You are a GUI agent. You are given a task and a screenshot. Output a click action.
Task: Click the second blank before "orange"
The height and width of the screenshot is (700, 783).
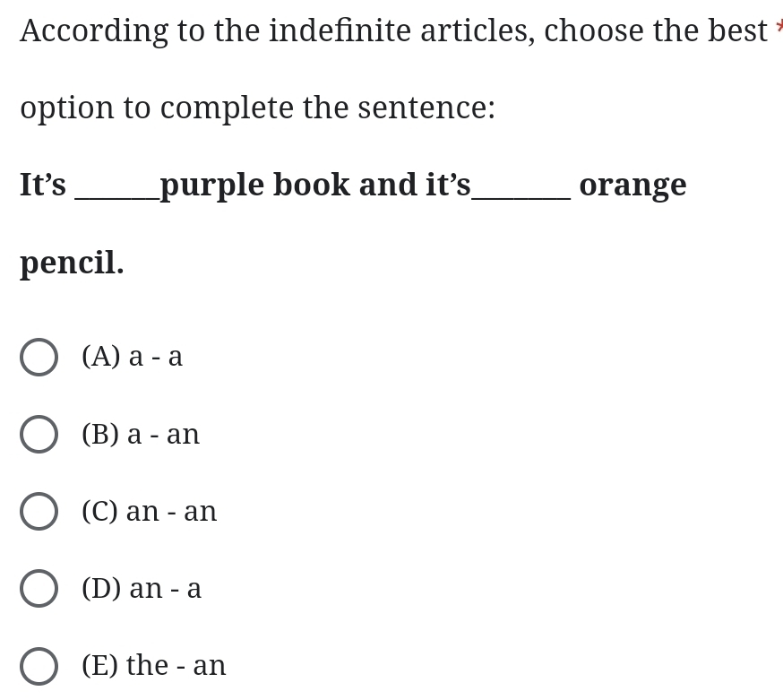click(521, 190)
